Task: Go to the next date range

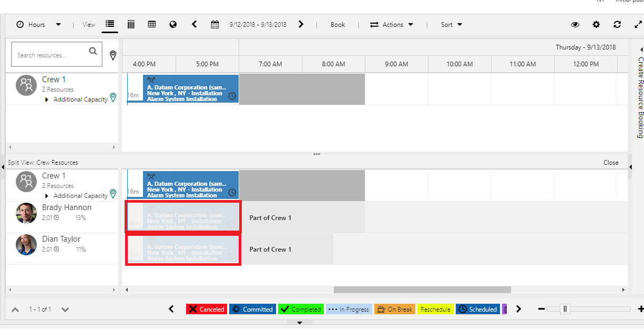Action: 301,24
